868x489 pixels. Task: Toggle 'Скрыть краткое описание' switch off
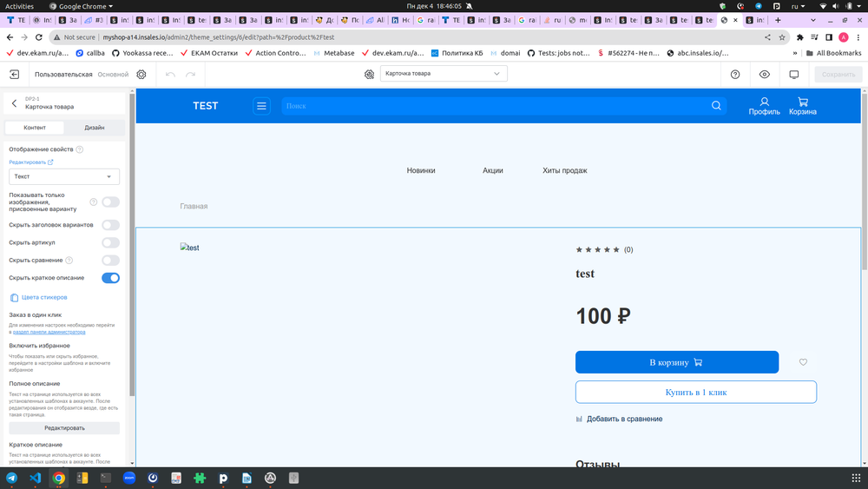click(110, 278)
